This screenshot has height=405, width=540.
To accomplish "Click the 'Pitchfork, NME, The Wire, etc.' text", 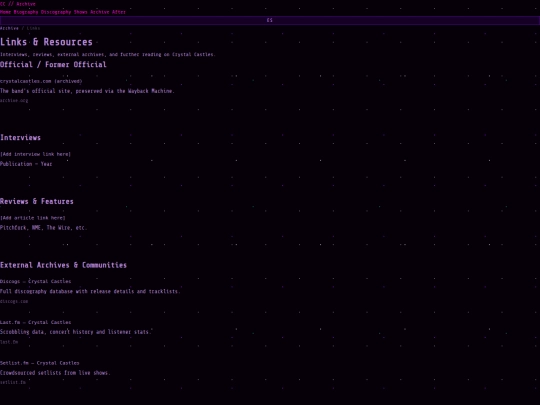I will pos(43,228).
